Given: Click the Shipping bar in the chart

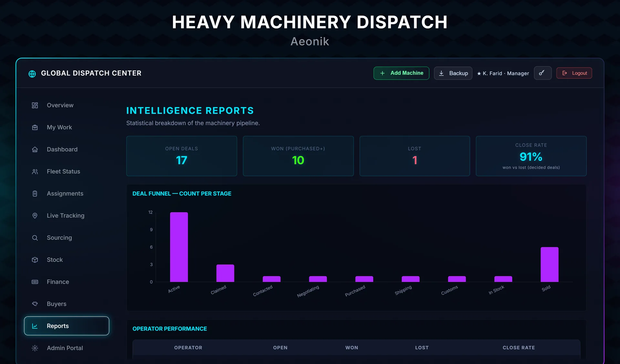Looking at the screenshot, I should click(410, 279).
